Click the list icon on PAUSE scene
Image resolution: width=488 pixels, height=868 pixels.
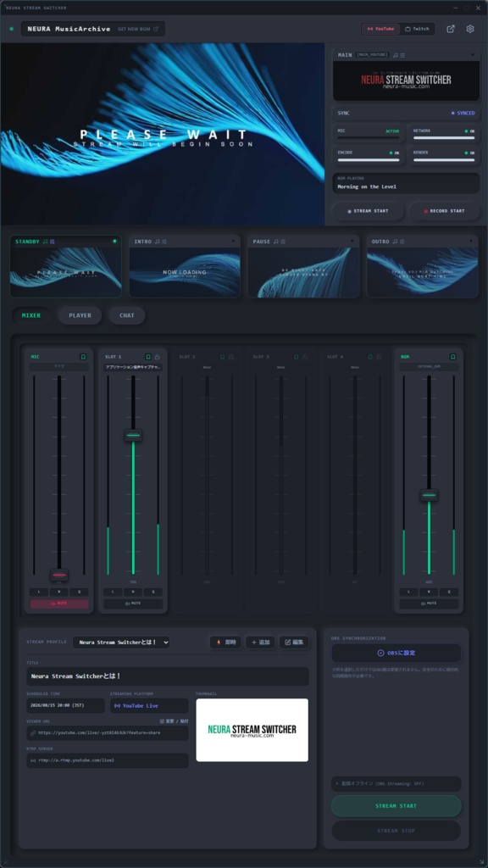283,242
